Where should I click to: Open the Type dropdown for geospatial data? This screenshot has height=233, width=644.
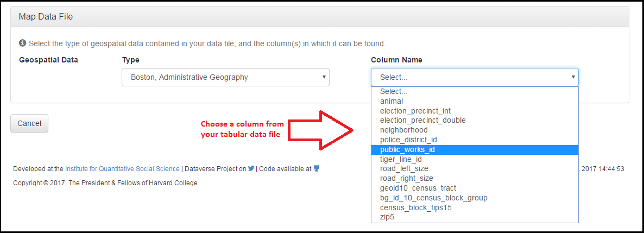[225, 77]
